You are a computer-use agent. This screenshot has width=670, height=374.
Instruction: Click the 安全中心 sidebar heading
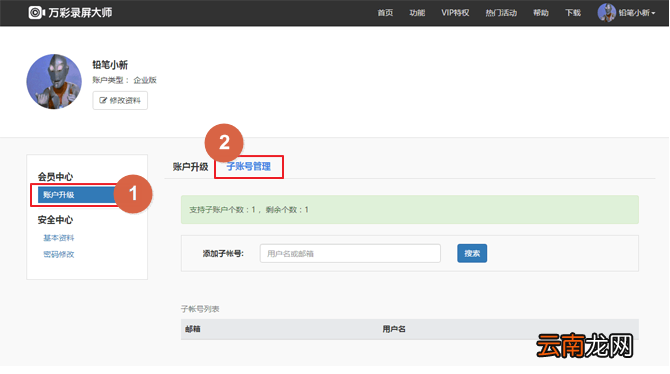tap(55, 220)
